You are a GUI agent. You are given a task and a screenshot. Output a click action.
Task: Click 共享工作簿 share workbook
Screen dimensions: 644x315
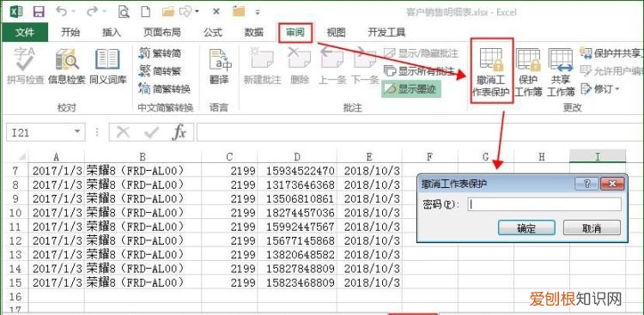(561, 71)
